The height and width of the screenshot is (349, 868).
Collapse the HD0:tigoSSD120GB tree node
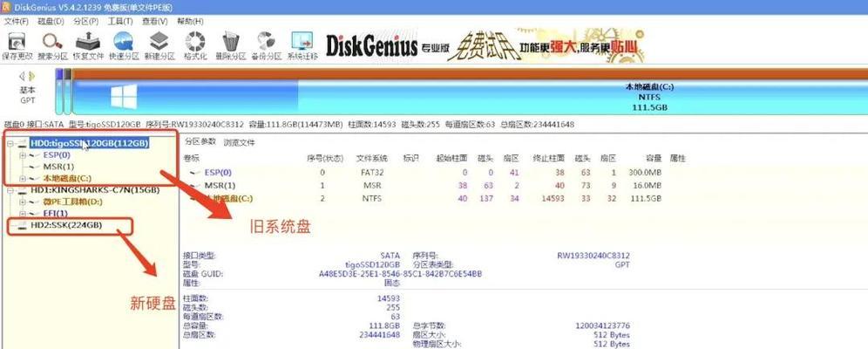[x=10, y=143]
